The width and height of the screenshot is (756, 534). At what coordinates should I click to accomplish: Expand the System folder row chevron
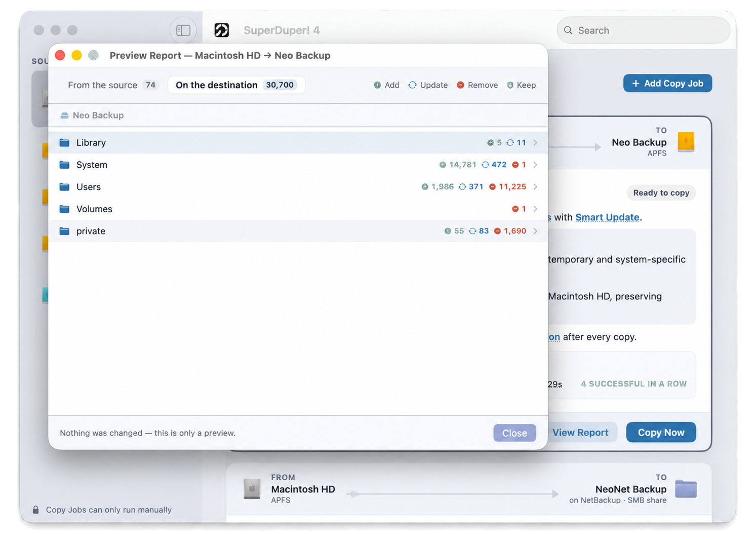pos(535,165)
